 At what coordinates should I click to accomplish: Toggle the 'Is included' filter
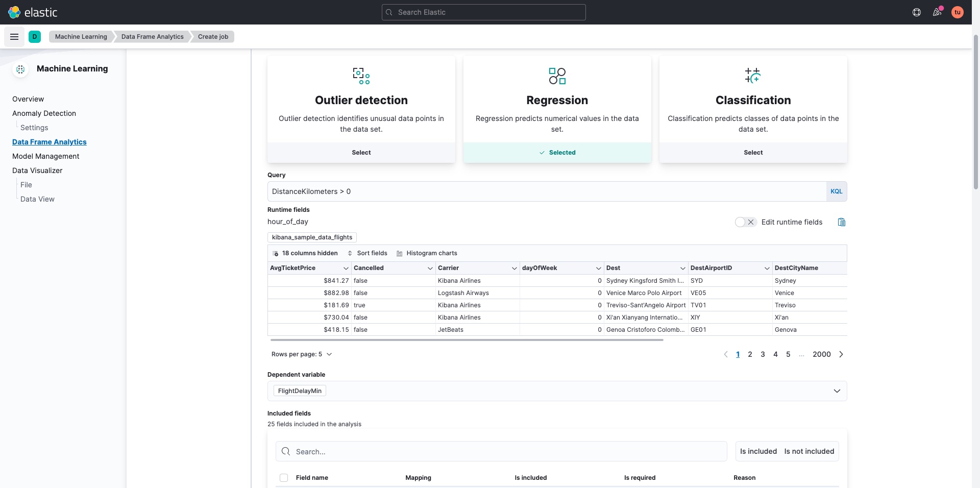pyautogui.click(x=758, y=451)
